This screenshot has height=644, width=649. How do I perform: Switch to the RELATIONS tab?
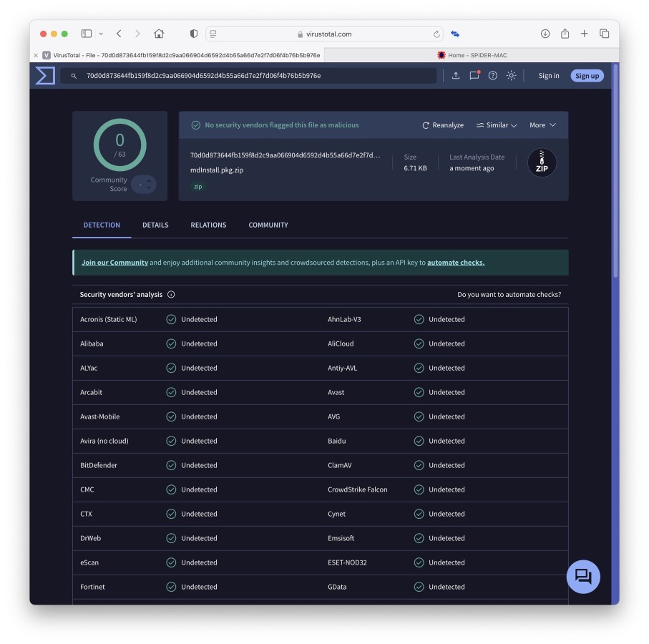click(x=208, y=225)
